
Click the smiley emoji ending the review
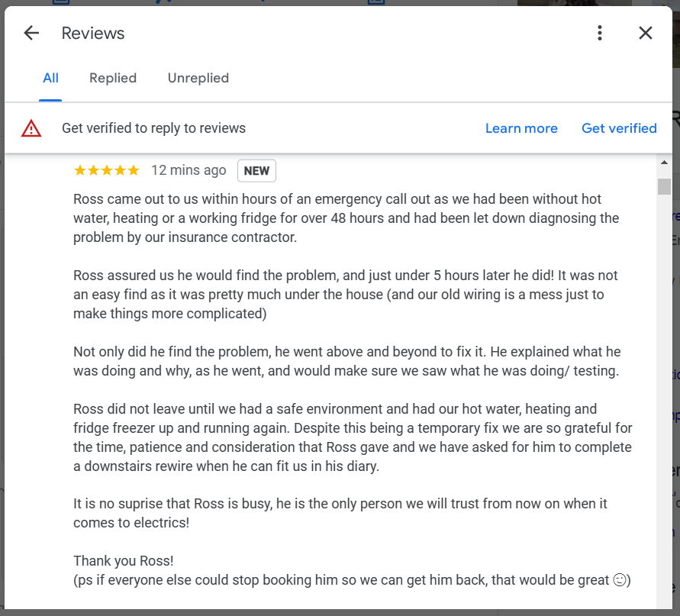620,580
